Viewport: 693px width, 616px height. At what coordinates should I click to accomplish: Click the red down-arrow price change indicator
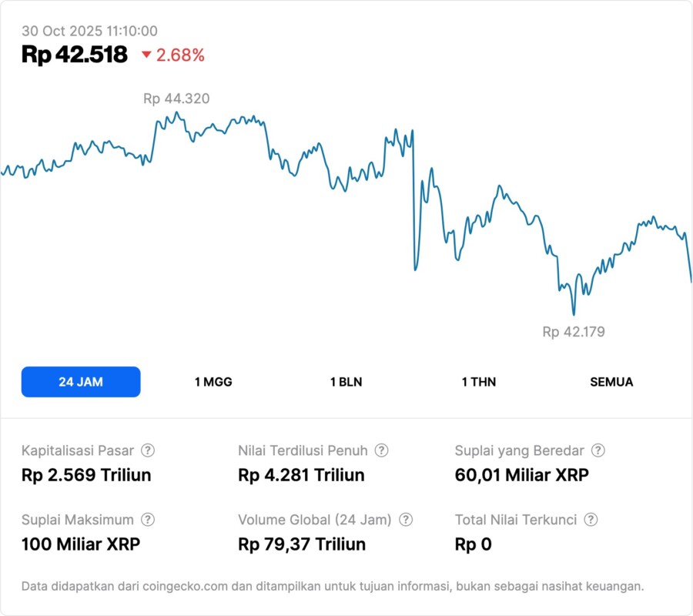click(146, 55)
